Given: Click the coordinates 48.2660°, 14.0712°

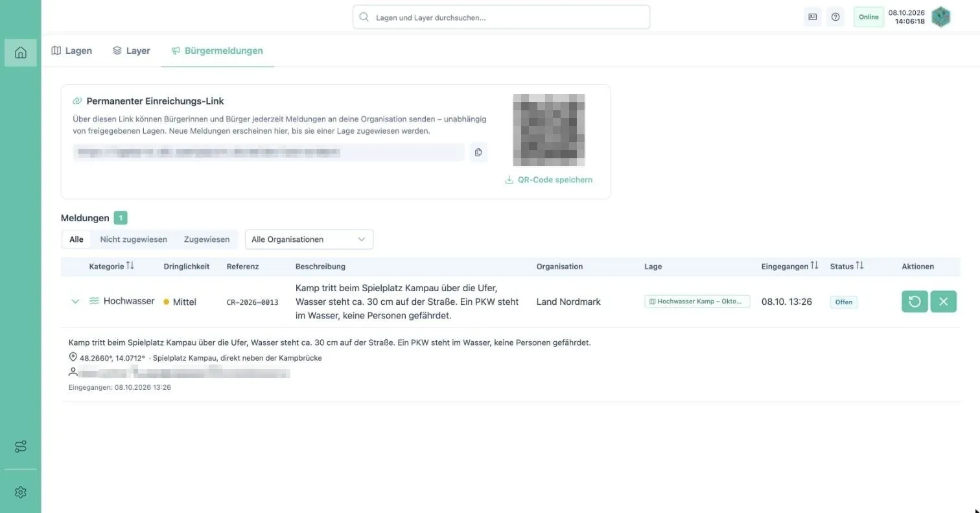Looking at the screenshot, I should coord(112,358).
